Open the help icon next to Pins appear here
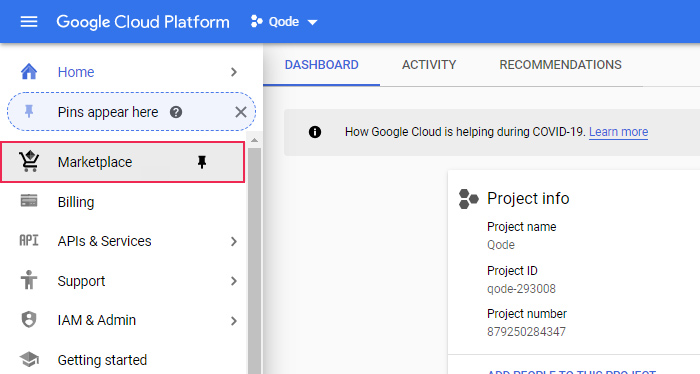 coord(176,112)
